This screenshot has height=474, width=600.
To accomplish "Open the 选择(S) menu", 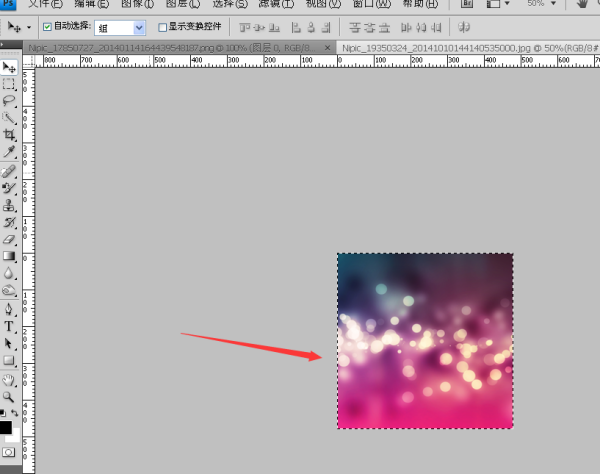I will [x=230, y=4].
